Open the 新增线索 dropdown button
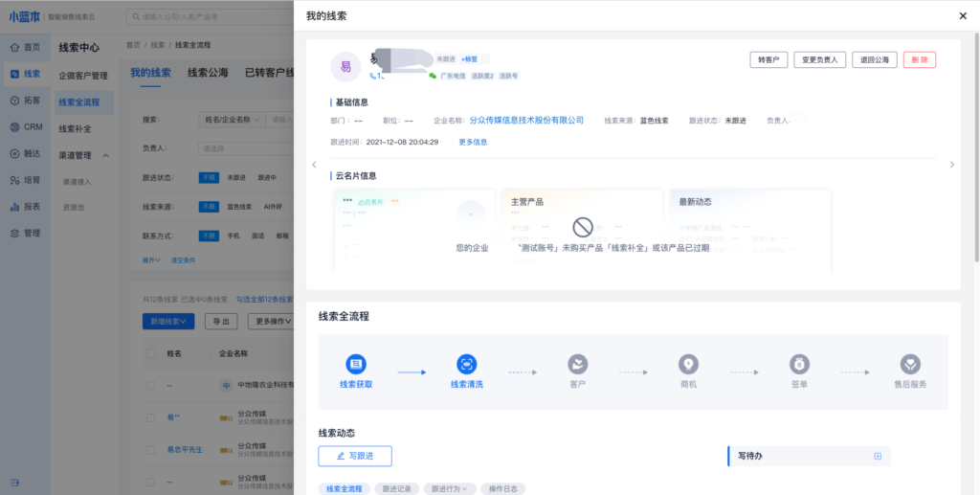The image size is (980, 495). click(x=170, y=321)
